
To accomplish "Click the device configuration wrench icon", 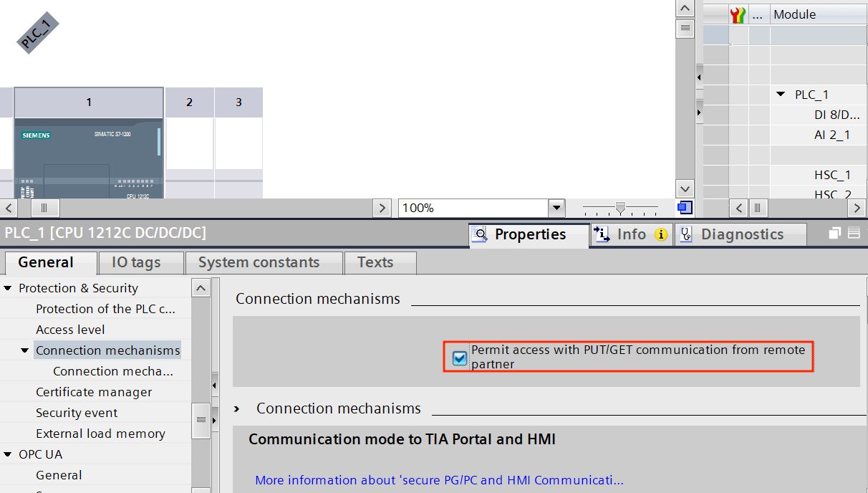I will click(738, 14).
